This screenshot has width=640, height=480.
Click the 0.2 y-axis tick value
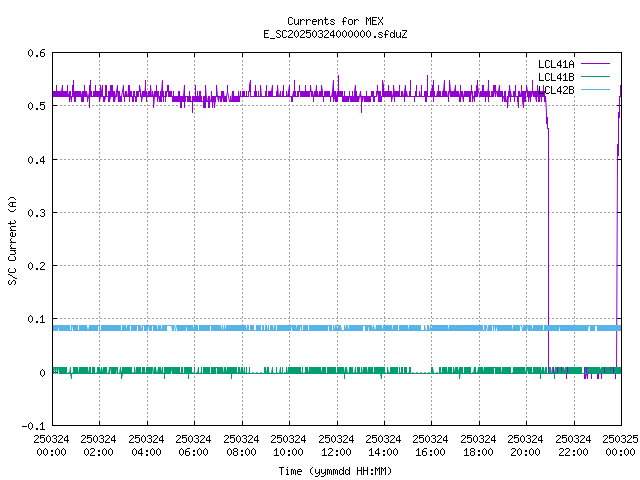pos(36,266)
